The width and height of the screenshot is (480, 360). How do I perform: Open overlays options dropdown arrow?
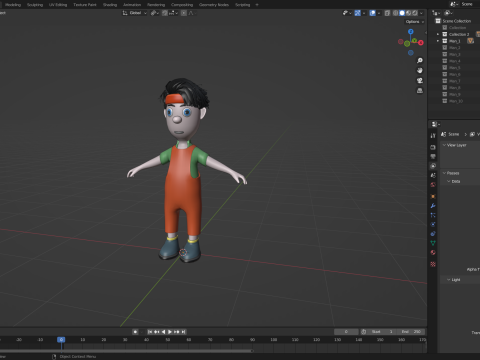[379, 13]
